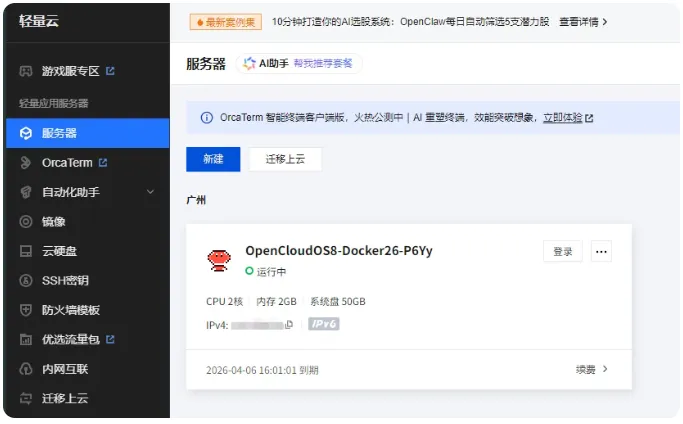Screen dimensions: 683x424
Task: Click the 立即体验 link in banner
Action: tap(562, 118)
